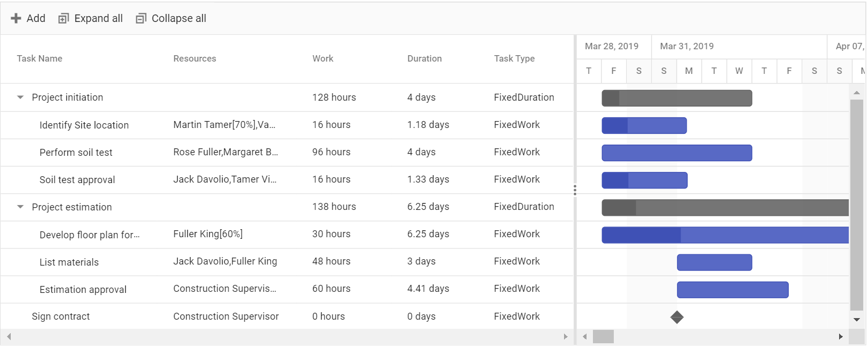Collapse the Project initiation task group
The height and width of the screenshot is (347, 868).
coord(20,97)
